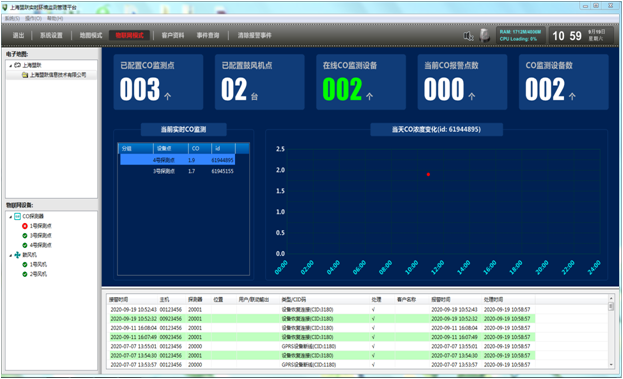
Task: Select event row 2020-09-19 10:52:43
Action: pyautogui.click(x=322, y=309)
